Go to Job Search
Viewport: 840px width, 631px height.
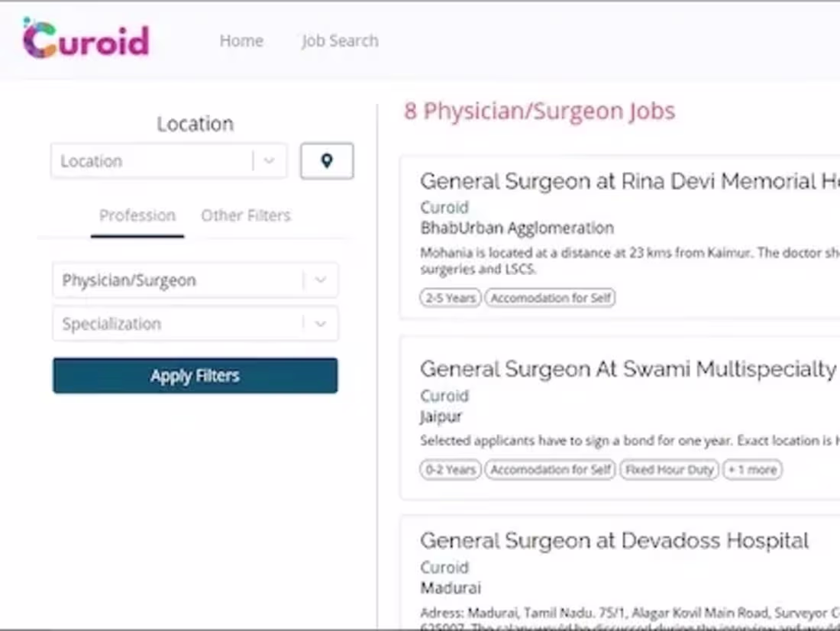[x=340, y=40]
